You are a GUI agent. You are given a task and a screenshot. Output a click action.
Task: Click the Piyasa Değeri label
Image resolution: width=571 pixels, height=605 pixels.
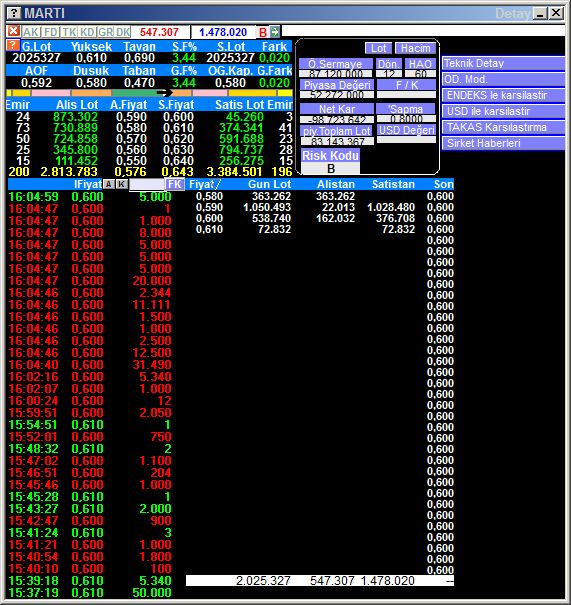coord(337,85)
